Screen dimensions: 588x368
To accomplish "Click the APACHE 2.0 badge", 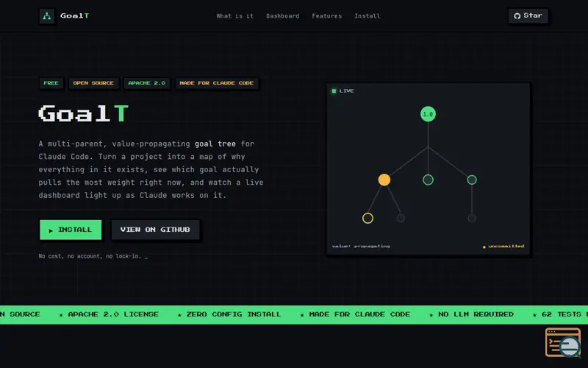I will [146, 83].
